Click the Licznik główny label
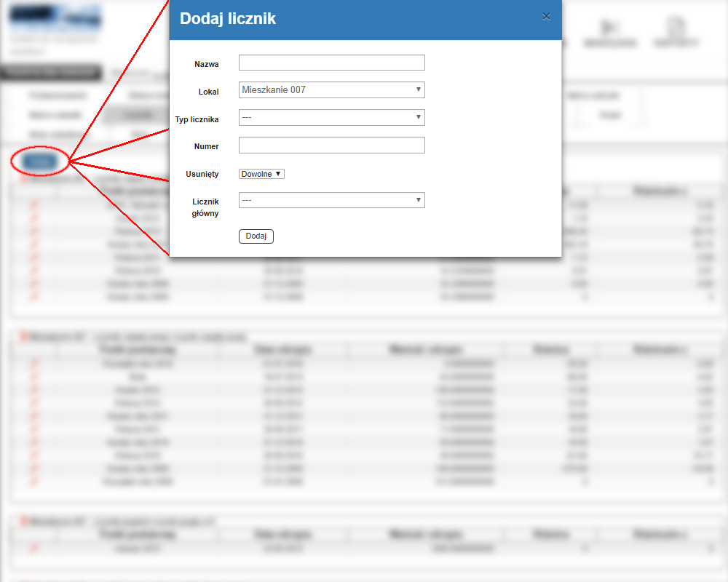The width and height of the screenshot is (728, 582). click(205, 207)
